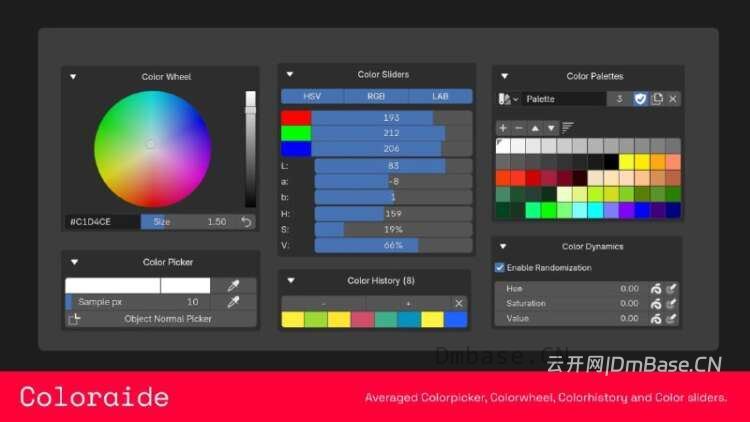Screen dimensions: 750x422
Task: Click the wide white swatch in Color Picker
Action: [112, 286]
